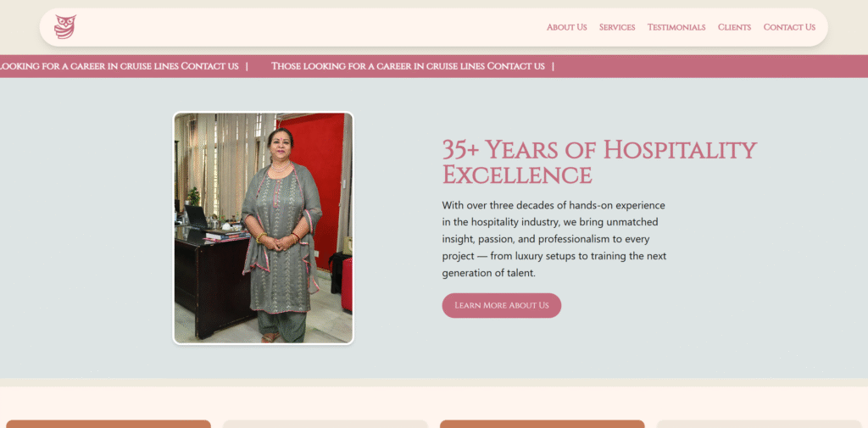Screen dimensions: 868x428
Task: Click the empty pink area of the ticker banner
Action: click(x=709, y=66)
